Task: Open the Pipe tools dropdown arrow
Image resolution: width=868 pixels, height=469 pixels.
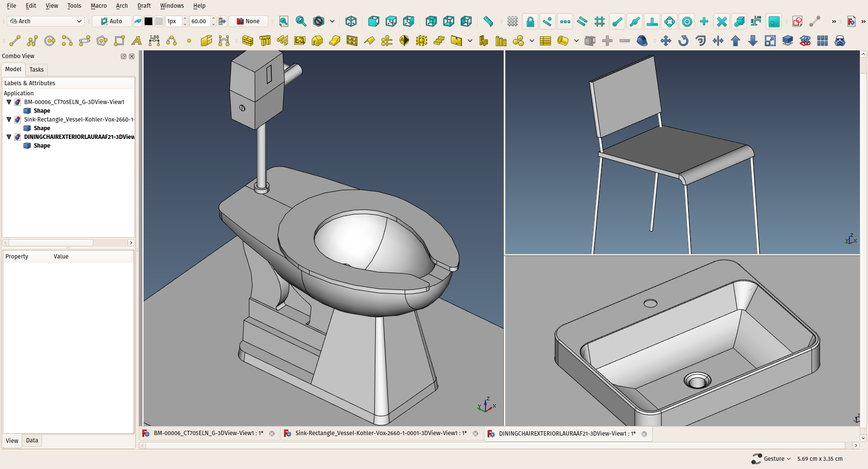Action: [x=576, y=41]
